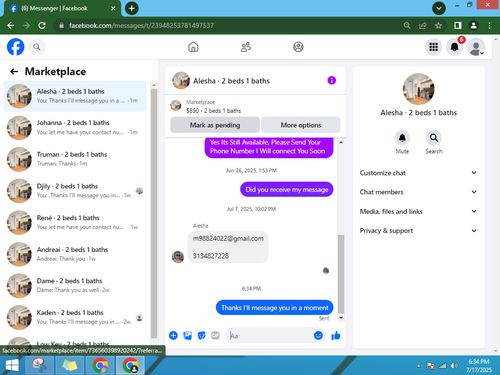Click the m98824022@gmail.com message
The height and width of the screenshot is (375, 500).
(x=228, y=238)
